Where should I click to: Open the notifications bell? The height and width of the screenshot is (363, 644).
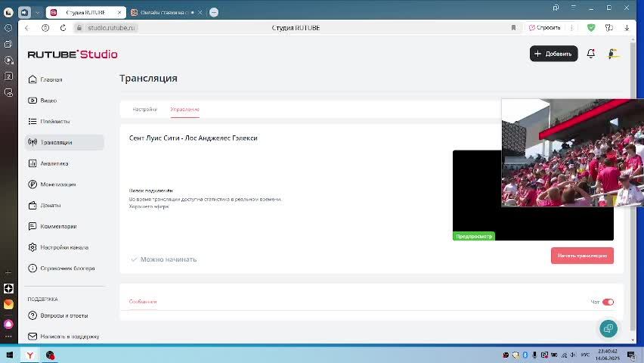[590, 54]
